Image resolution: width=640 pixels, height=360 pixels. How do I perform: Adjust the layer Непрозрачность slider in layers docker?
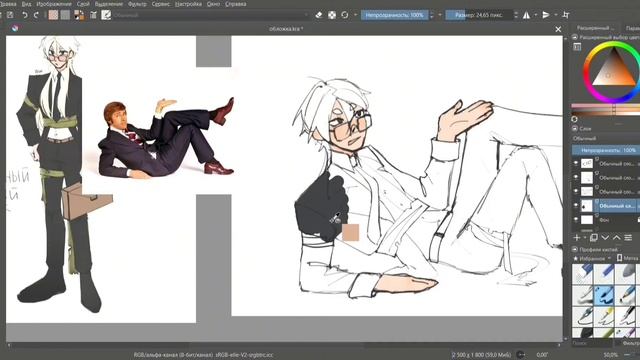606,150
